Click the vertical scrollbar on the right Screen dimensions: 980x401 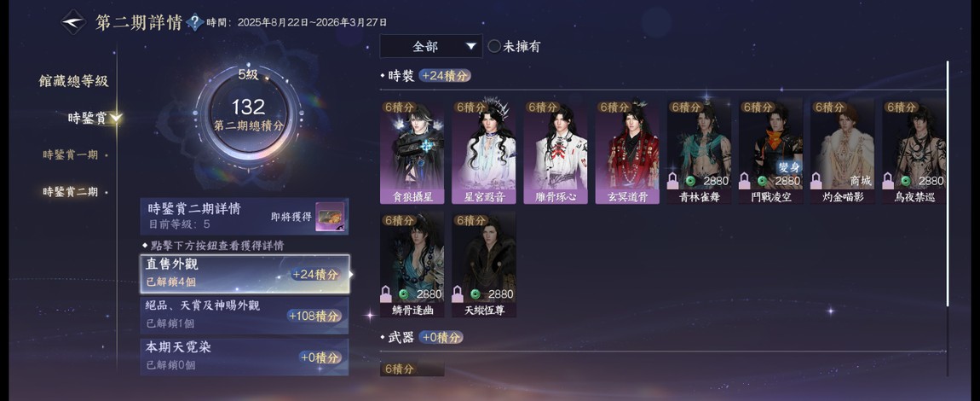(x=948, y=183)
